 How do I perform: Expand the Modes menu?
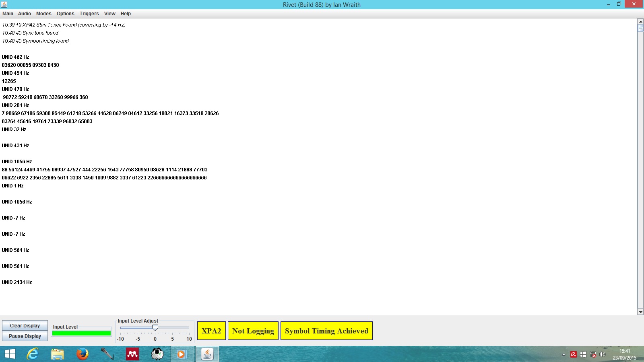[x=44, y=14]
